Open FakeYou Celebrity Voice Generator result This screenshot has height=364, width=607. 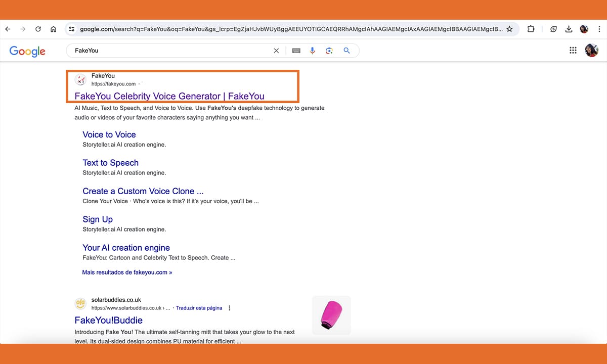click(x=169, y=96)
